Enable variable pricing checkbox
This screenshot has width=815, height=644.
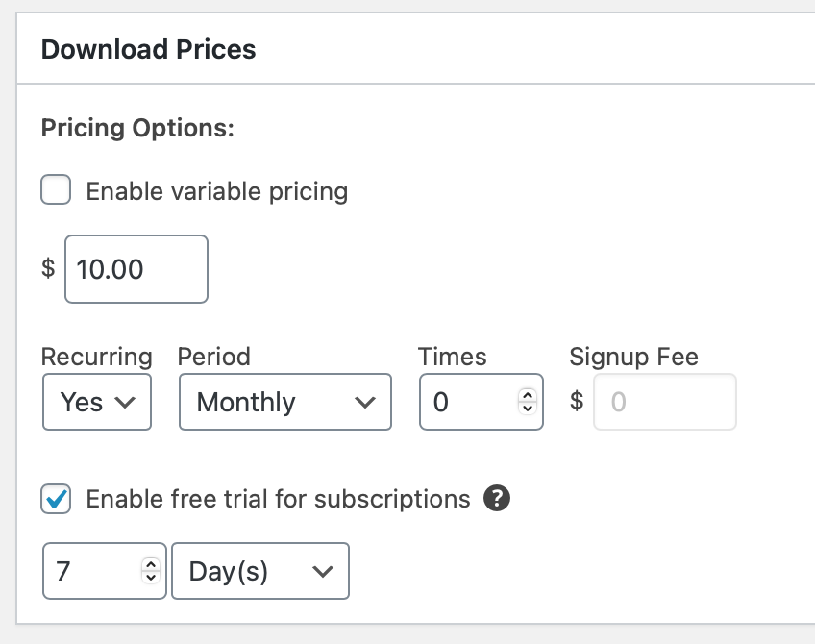56,189
